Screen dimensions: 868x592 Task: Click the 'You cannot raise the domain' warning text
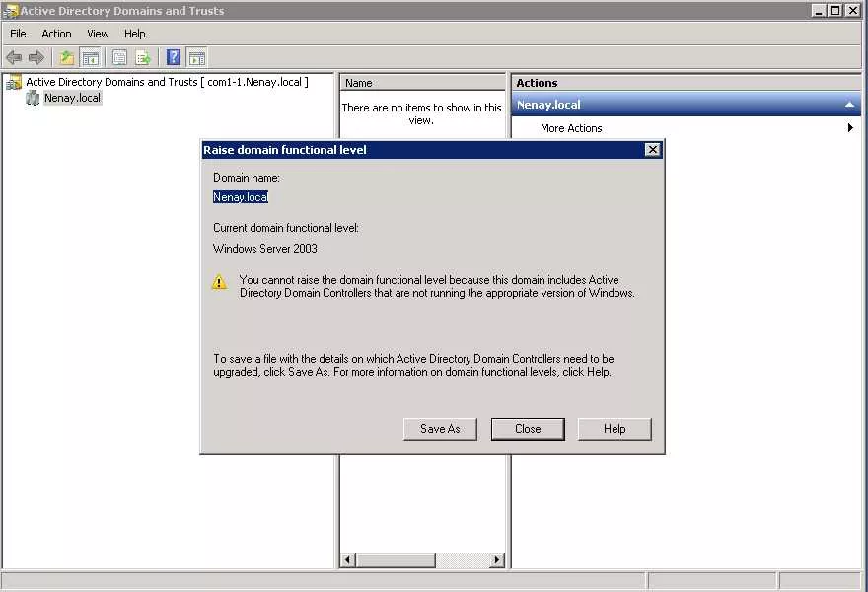(437, 287)
